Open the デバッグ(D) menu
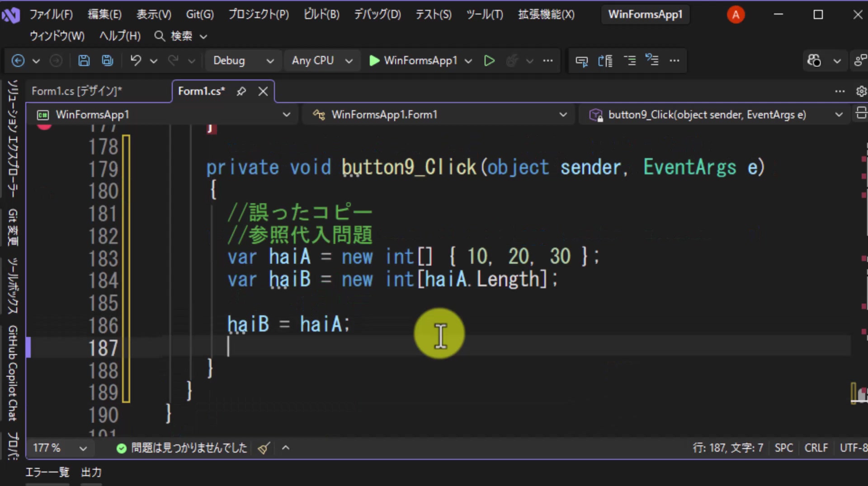 pyautogui.click(x=377, y=14)
